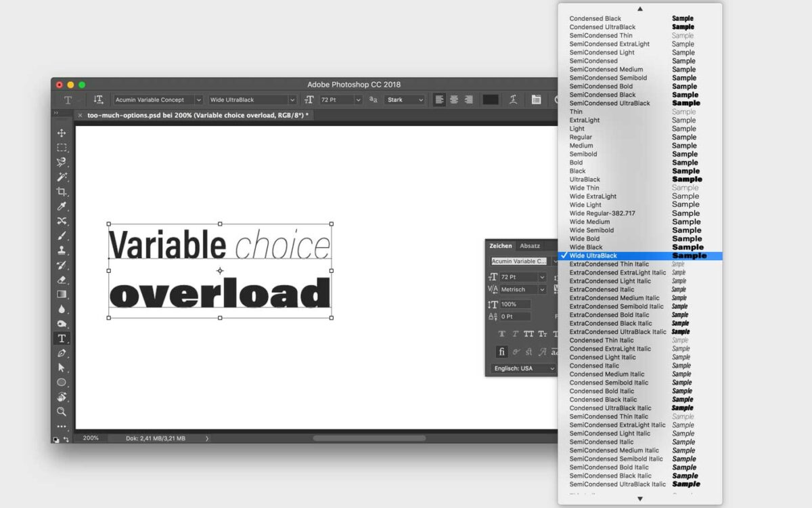Switch to the Zeichen tab
812x508 pixels.
coord(500,246)
